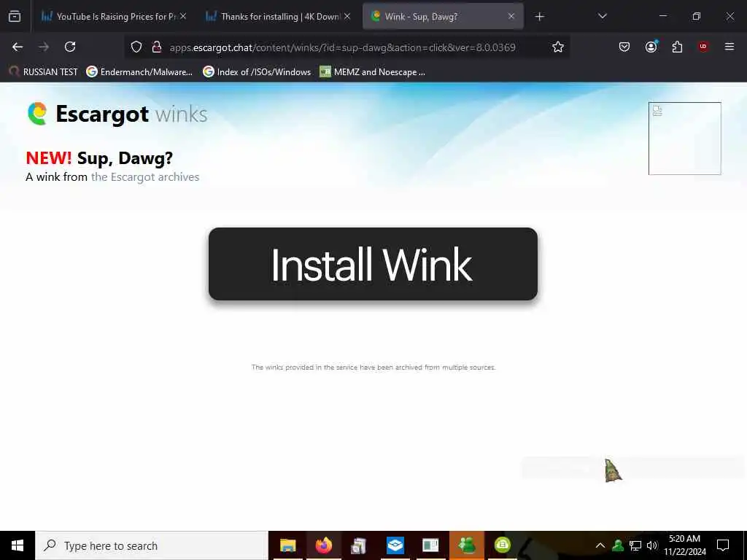Screen dimensions: 747x560
Task: Open the RUSSIAN TEST bookmark
Action: click(43, 72)
